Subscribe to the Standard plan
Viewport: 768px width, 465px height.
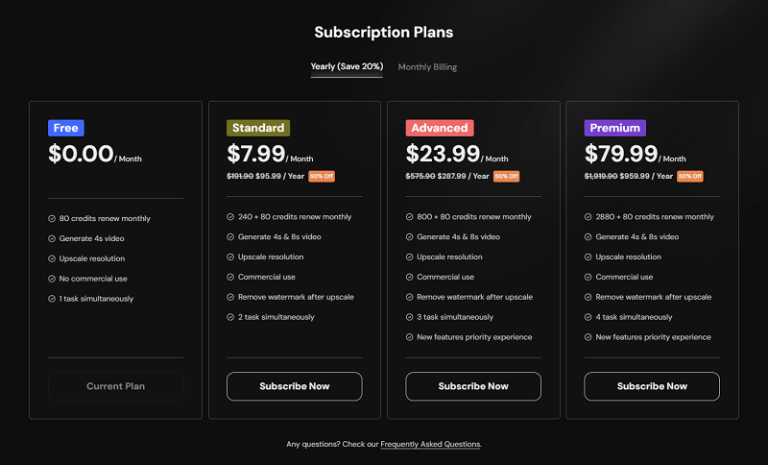coord(294,386)
